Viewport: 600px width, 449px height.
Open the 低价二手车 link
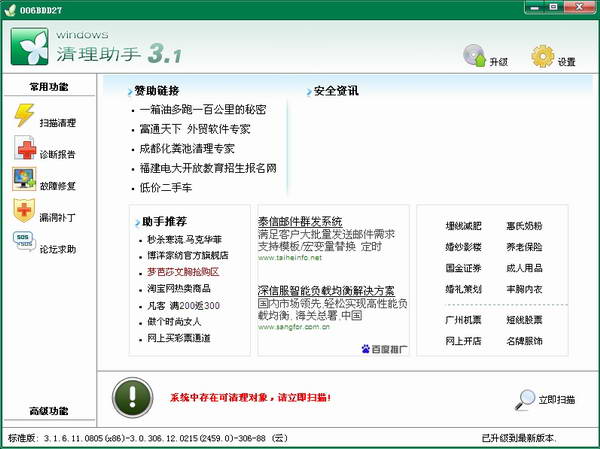(x=166, y=188)
